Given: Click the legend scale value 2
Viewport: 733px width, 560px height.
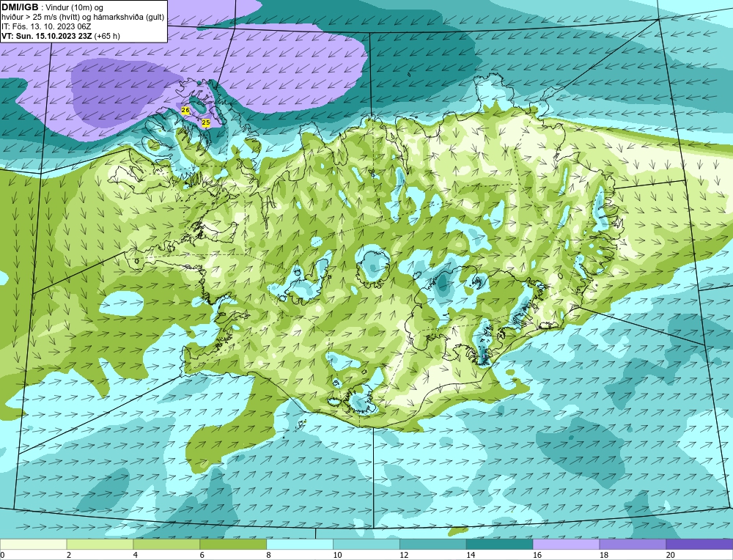Looking at the screenshot, I should pos(69,555).
